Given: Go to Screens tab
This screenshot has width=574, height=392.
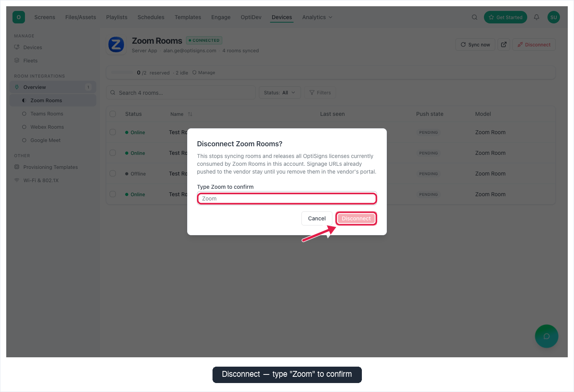Looking at the screenshot, I should point(45,17).
